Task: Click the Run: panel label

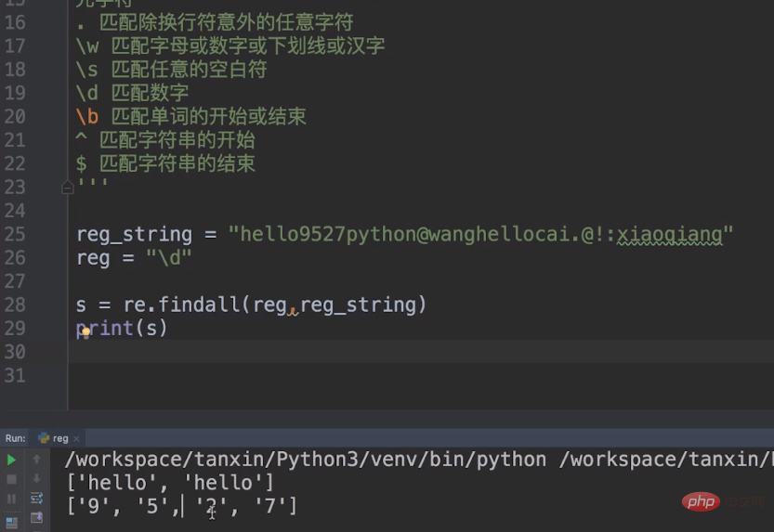Action: coord(15,438)
